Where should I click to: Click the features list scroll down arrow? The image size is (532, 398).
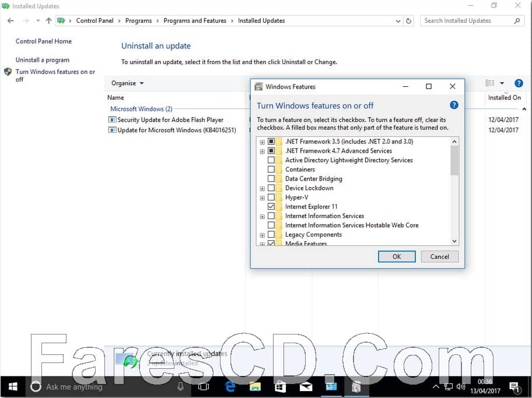pyautogui.click(x=454, y=241)
